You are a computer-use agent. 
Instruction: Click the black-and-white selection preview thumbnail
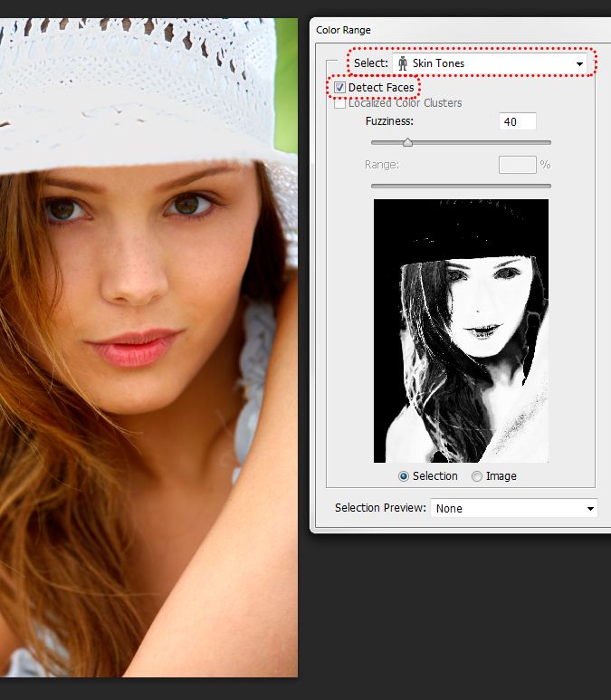[461, 331]
